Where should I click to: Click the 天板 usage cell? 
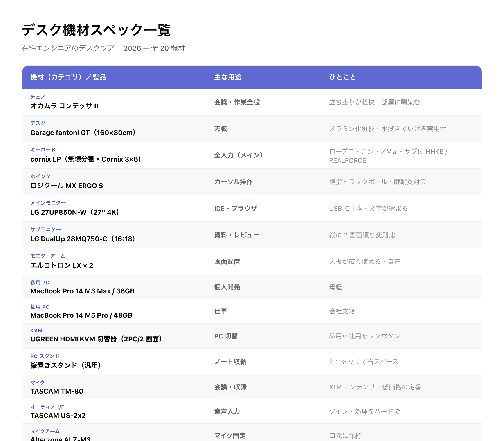coord(220,129)
